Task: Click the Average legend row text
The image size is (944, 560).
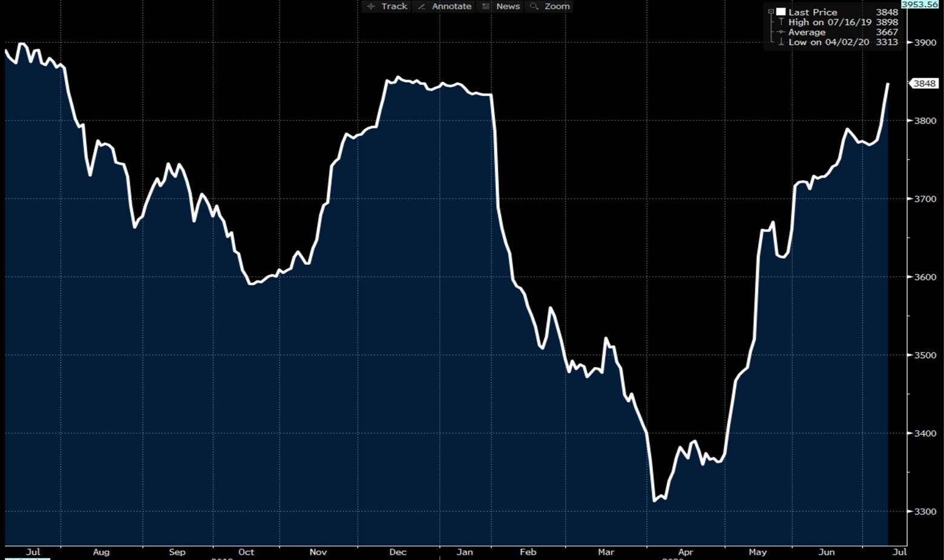Action: [x=807, y=32]
